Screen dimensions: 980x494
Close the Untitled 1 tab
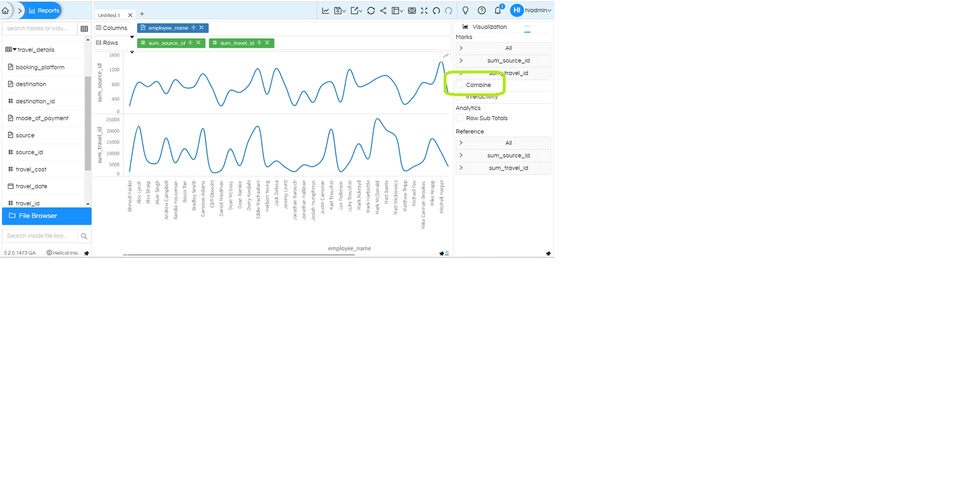(x=130, y=15)
